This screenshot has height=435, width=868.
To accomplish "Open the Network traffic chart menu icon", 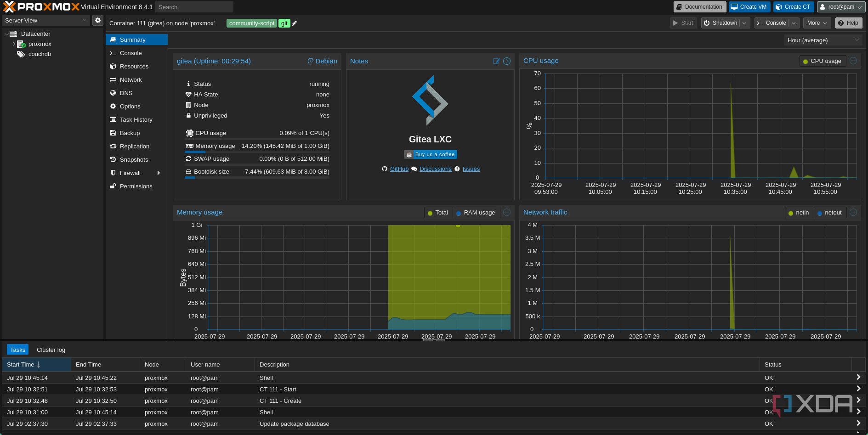I will [853, 212].
